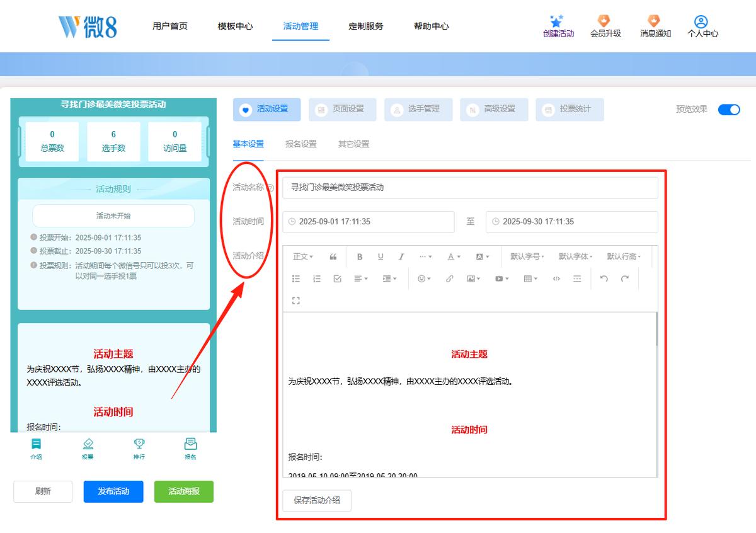The image size is (756, 533).
Task: Apply underline formatting in the editor
Action: 381,257
